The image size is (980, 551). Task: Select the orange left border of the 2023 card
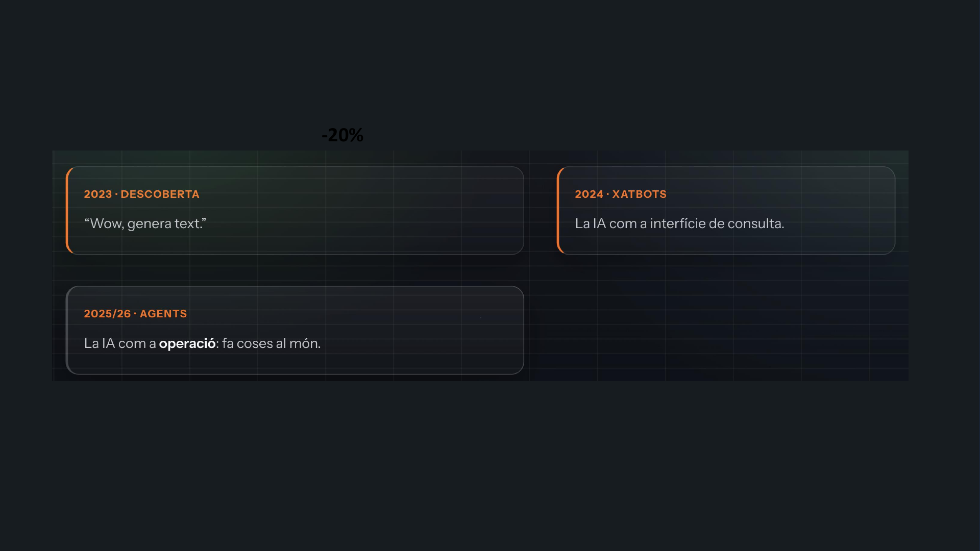pyautogui.click(x=67, y=210)
